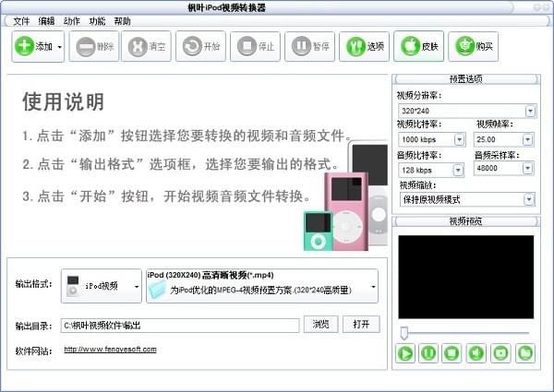Viewport: 554px width, 392px height.
Task: Open the 帮助 (Help) menu
Action: point(123,20)
